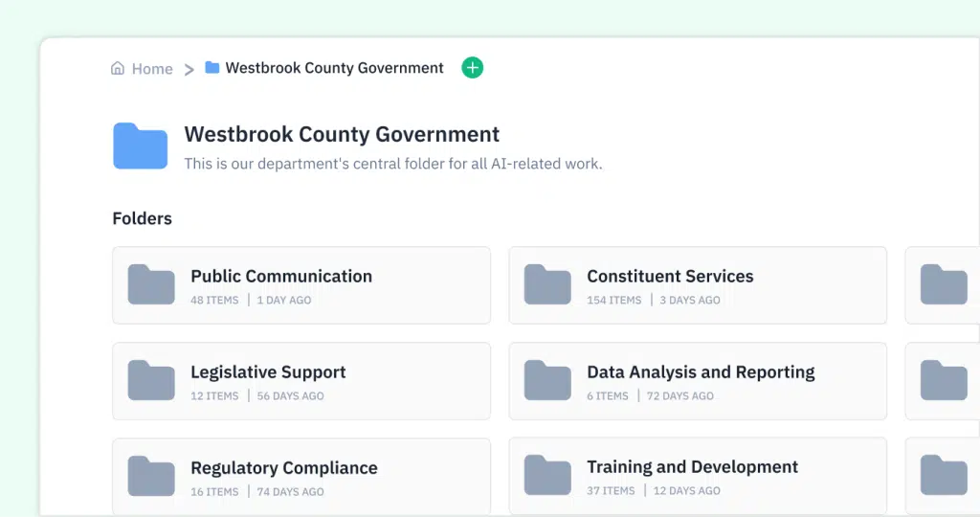Click Legislative Support folder icon
The width and height of the screenshot is (980, 517).
pyautogui.click(x=151, y=380)
